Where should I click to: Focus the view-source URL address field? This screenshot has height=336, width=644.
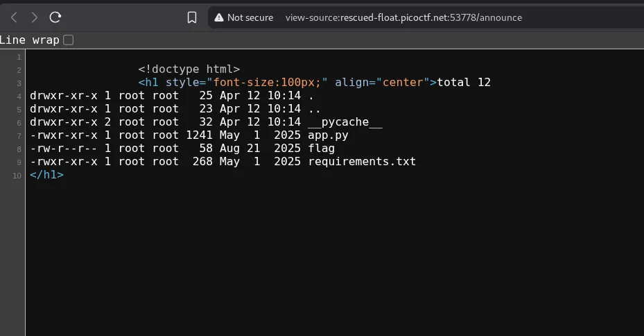[403, 17]
